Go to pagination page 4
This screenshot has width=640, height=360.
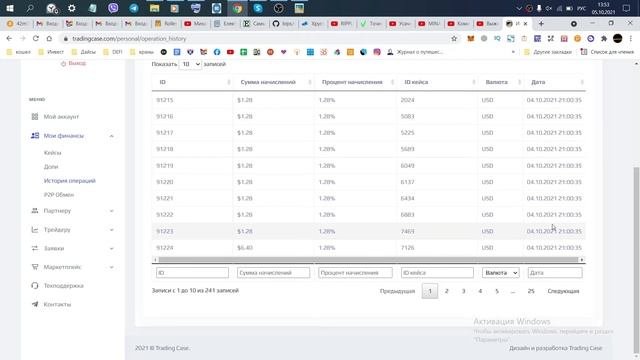480,291
